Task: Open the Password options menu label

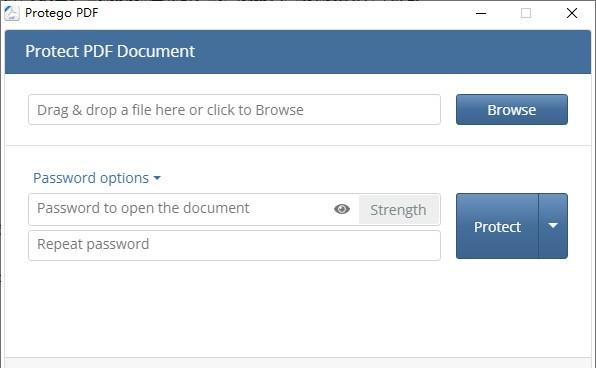Action: point(91,178)
